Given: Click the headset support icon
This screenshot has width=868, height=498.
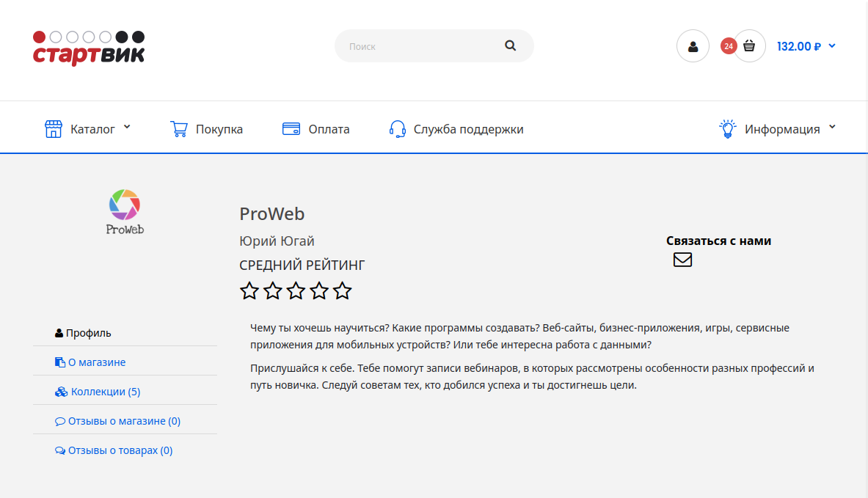Looking at the screenshot, I should click(x=398, y=129).
